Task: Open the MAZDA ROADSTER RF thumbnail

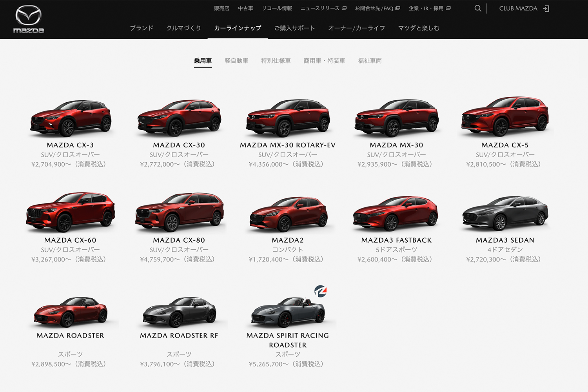Action: pyautogui.click(x=179, y=312)
